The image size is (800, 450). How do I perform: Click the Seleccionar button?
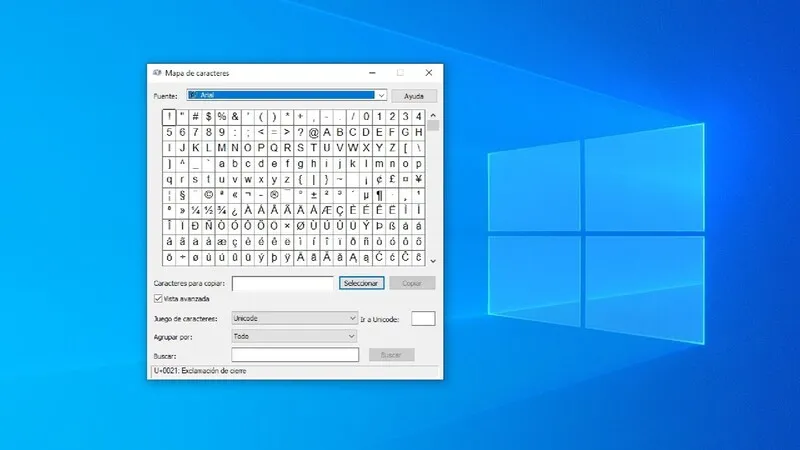361,283
